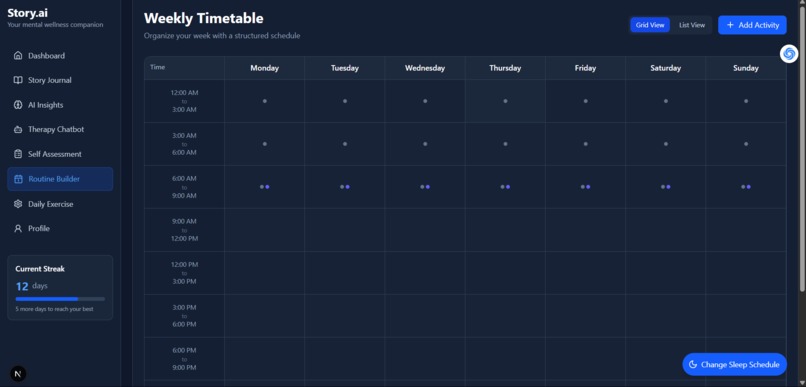Screen dimensions: 806x387
Task: Click Sunday 6:00 AM to 9:00 AM dots
Action: pyautogui.click(x=746, y=187)
